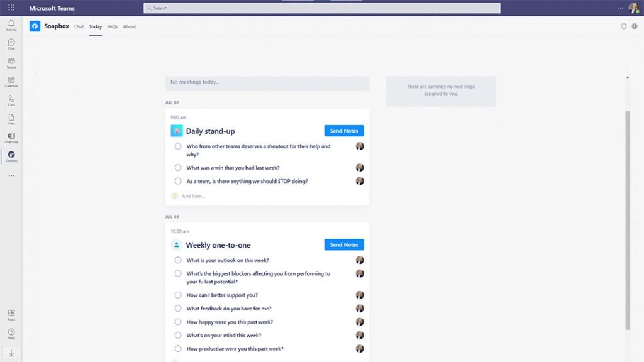Viewport: 644px width, 362px height.
Task: Open the Files icon in sidebar
Action: (x=11, y=119)
